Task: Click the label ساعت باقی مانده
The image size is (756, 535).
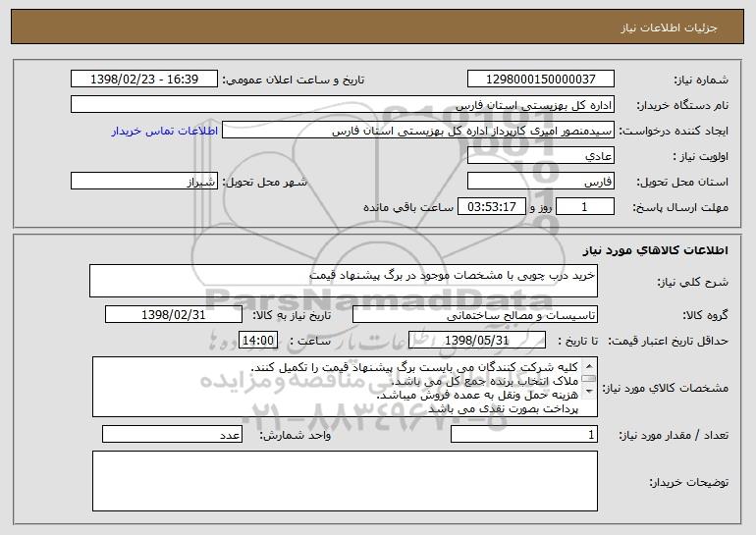Action: point(408,207)
